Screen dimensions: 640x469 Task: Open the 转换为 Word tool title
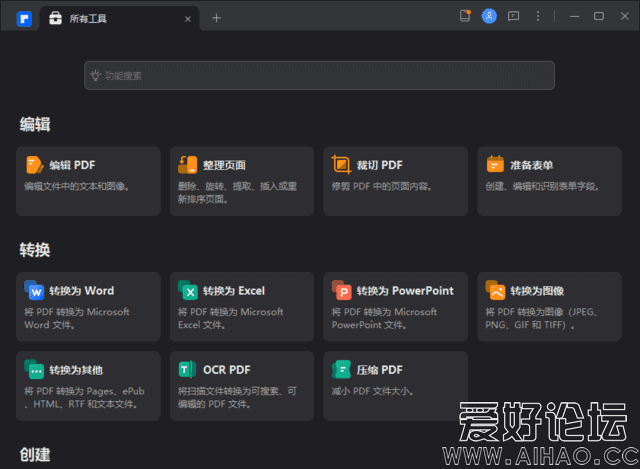coord(82,291)
